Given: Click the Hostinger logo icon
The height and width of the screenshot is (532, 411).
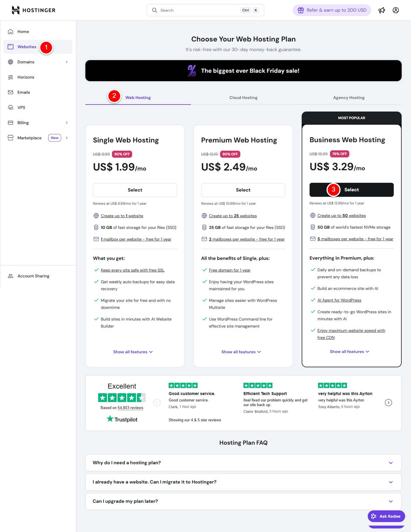Looking at the screenshot, I should (16, 10).
